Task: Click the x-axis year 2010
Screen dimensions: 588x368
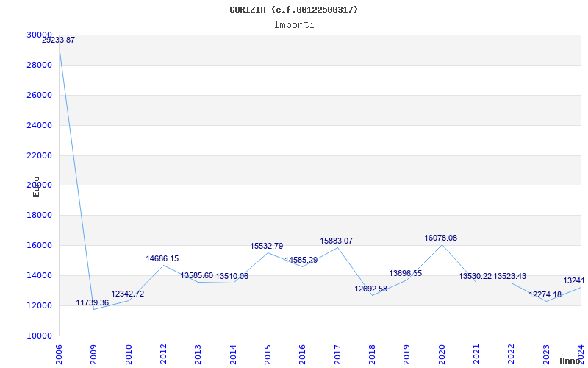Action: tap(129, 355)
